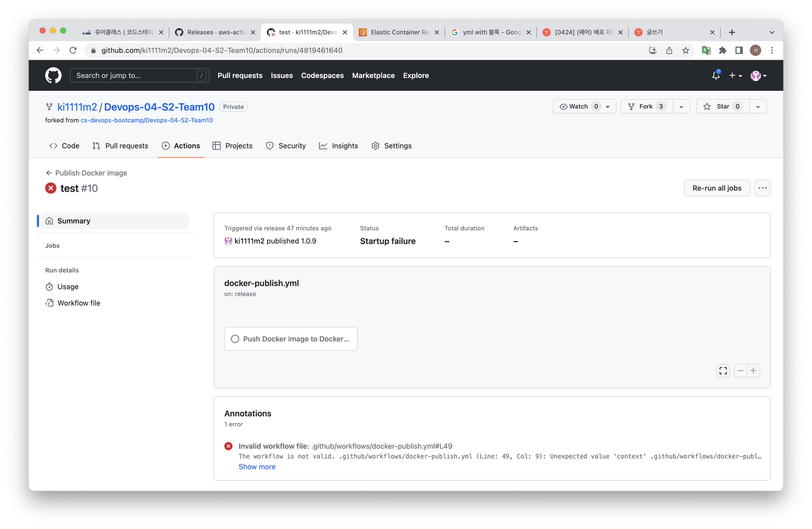Image resolution: width=812 pixels, height=529 pixels.
Task: Click the ki1111m2 publisher name in the run summary
Action: [249, 241]
